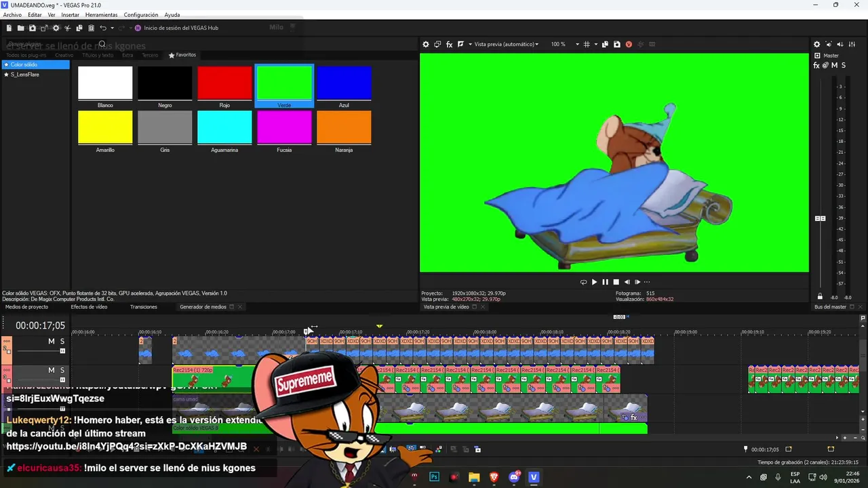Toggle Master bus Mute M
The height and width of the screenshot is (488, 868).
[834, 65]
